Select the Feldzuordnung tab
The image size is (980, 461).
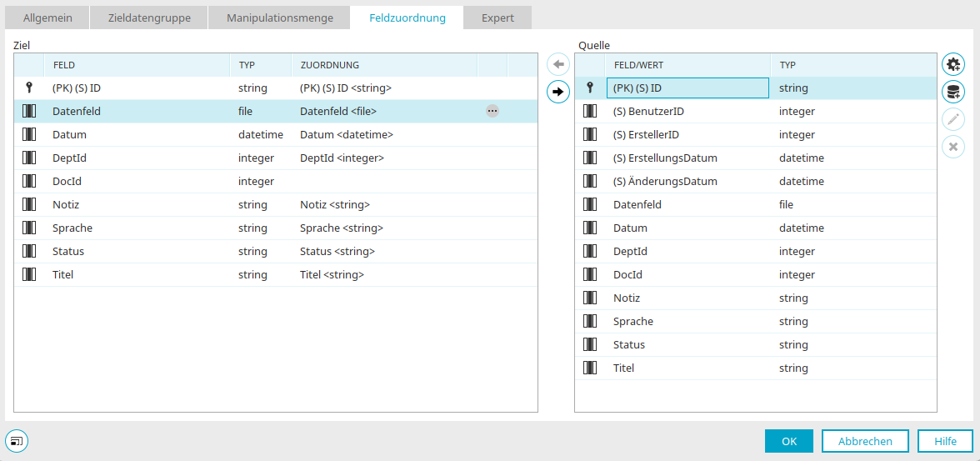(x=407, y=18)
